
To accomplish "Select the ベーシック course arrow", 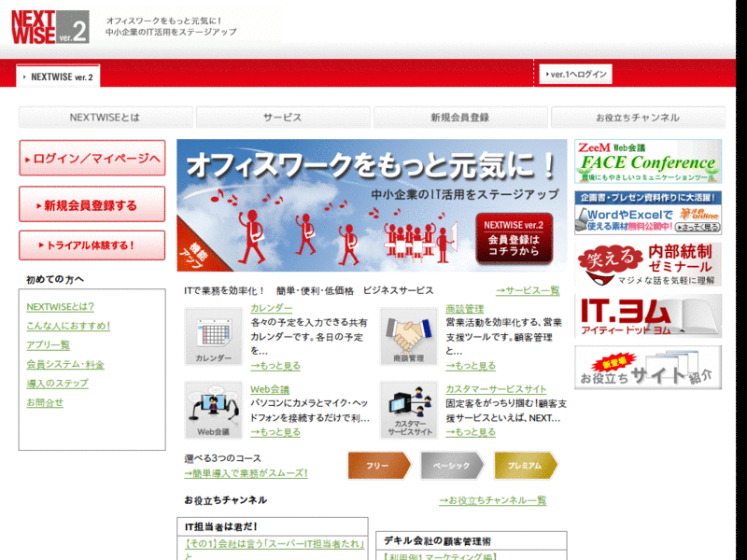I will [x=452, y=465].
